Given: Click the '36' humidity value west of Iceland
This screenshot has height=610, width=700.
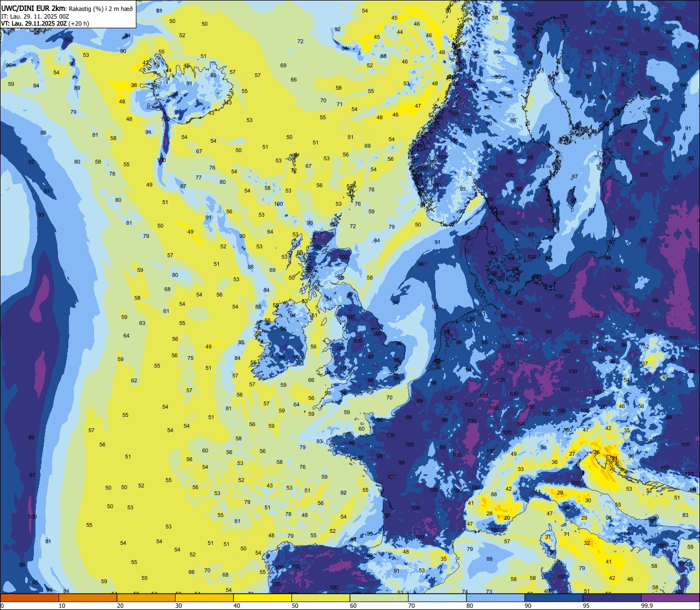Looking at the screenshot, I should (x=135, y=85).
